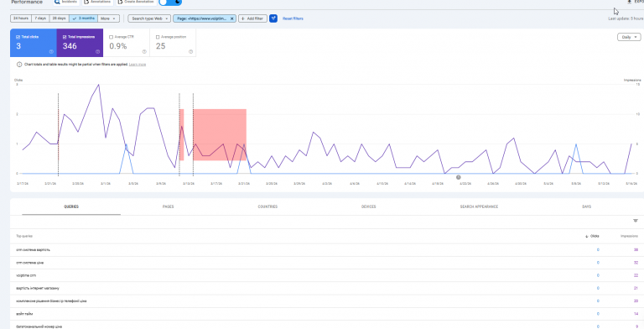The width and height of the screenshot is (644, 329).
Task: Open the Search type: Web dropdown
Action: [149, 18]
